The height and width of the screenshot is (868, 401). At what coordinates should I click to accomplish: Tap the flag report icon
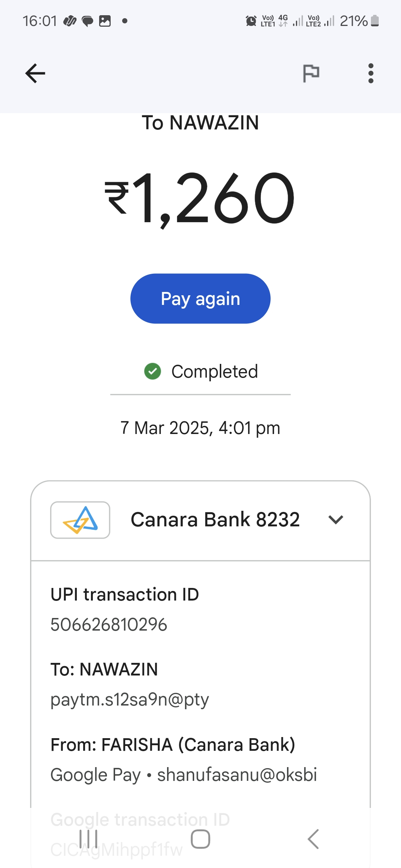point(311,73)
